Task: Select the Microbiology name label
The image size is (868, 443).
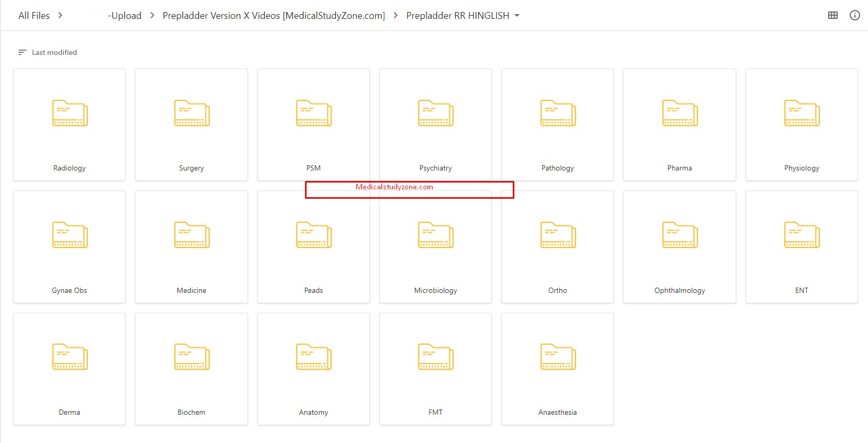Action: click(x=435, y=290)
